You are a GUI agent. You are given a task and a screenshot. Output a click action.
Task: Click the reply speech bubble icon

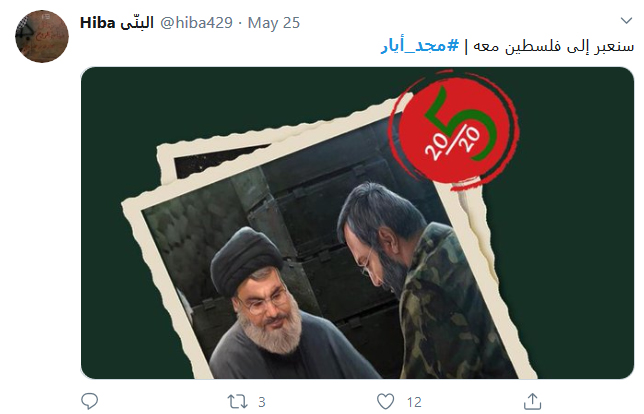click(89, 401)
